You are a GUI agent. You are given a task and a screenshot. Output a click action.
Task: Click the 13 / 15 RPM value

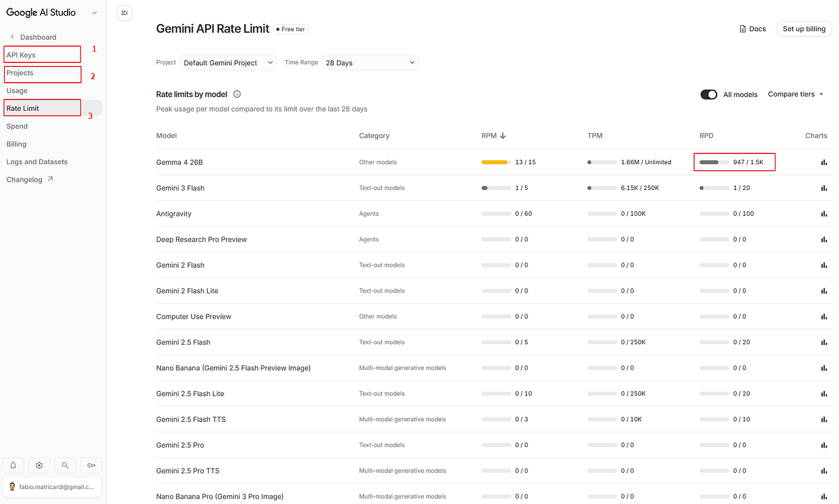tap(526, 162)
